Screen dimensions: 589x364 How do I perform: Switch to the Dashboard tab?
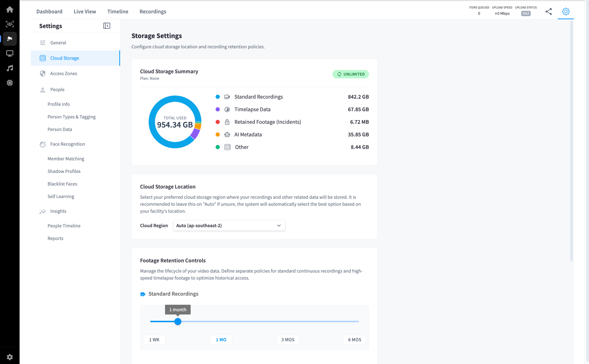[49, 12]
